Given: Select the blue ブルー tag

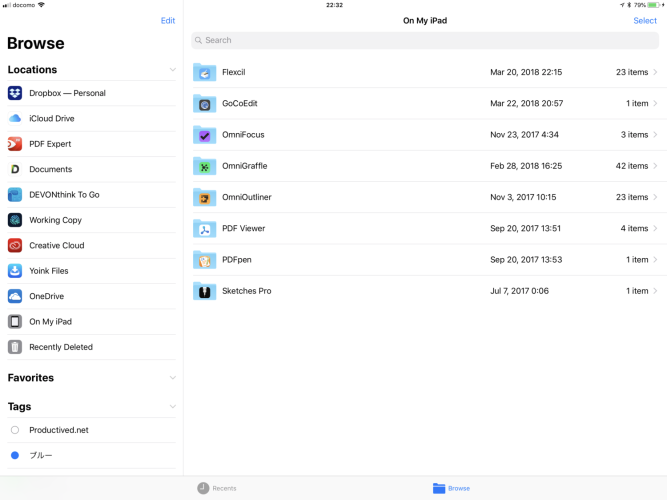Looking at the screenshot, I should click(15, 455).
